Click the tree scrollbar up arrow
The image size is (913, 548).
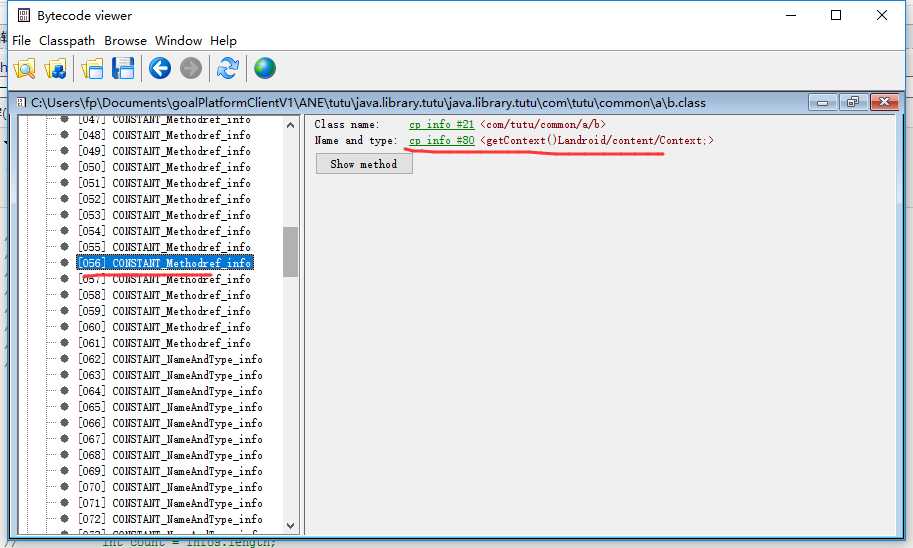point(291,125)
